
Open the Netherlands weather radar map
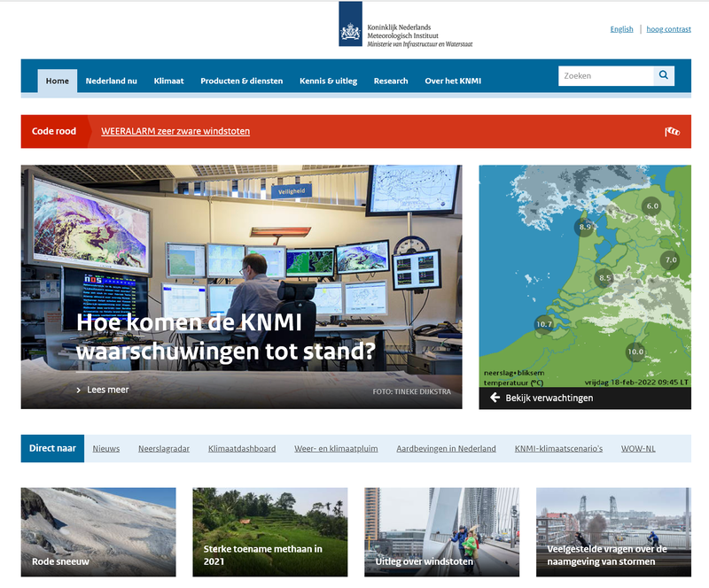pos(585,276)
